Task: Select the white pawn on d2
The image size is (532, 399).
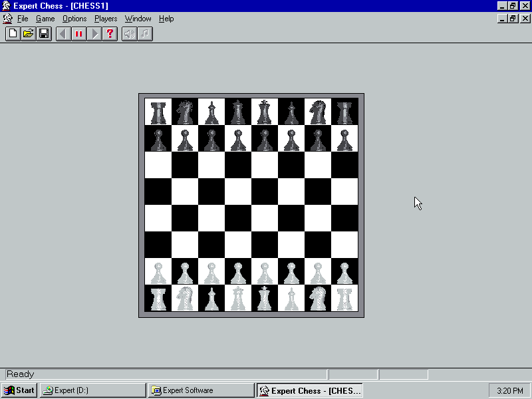Action: pyautogui.click(x=238, y=272)
